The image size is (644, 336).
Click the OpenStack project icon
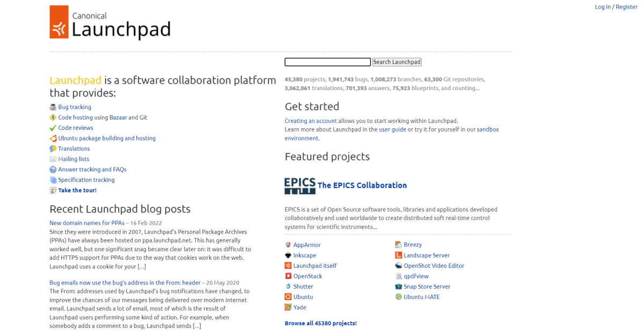tap(288, 276)
